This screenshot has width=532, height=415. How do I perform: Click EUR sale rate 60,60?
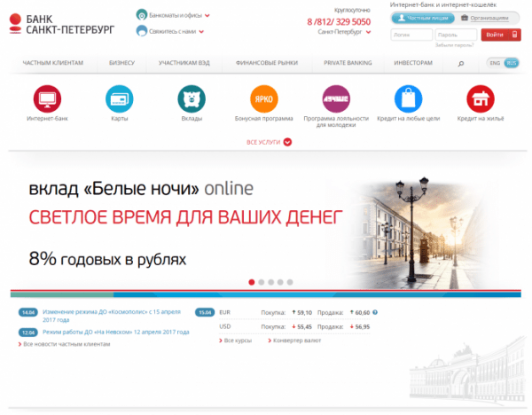pos(363,312)
